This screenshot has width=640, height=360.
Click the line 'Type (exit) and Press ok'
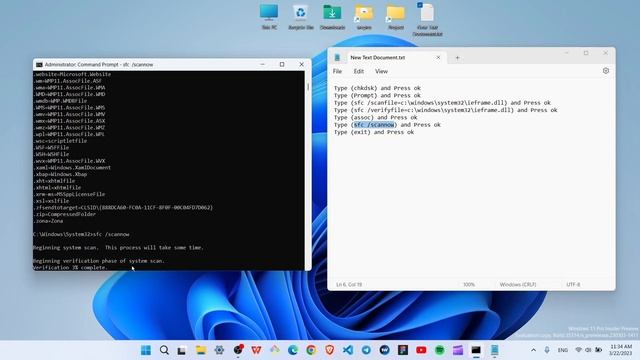point(374,132)
